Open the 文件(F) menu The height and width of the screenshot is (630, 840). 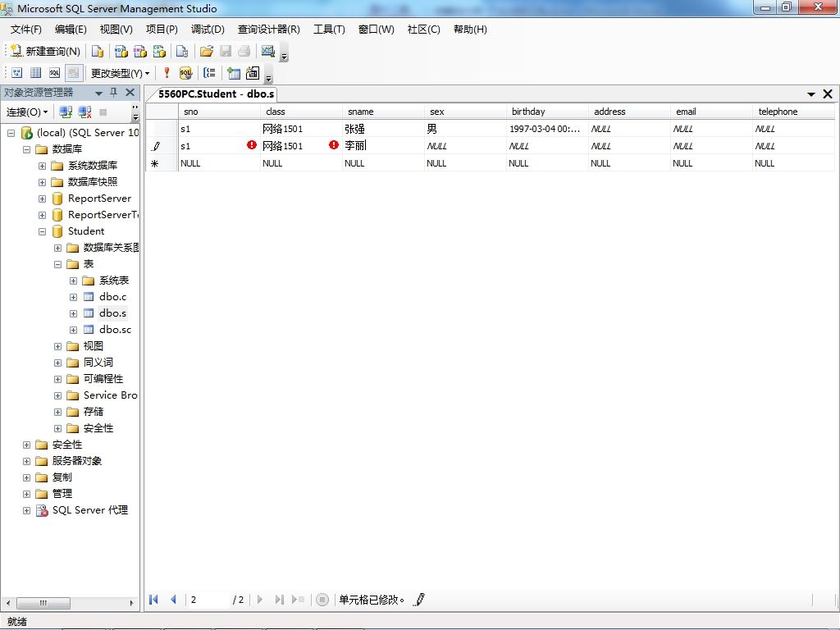click(25, 30)
